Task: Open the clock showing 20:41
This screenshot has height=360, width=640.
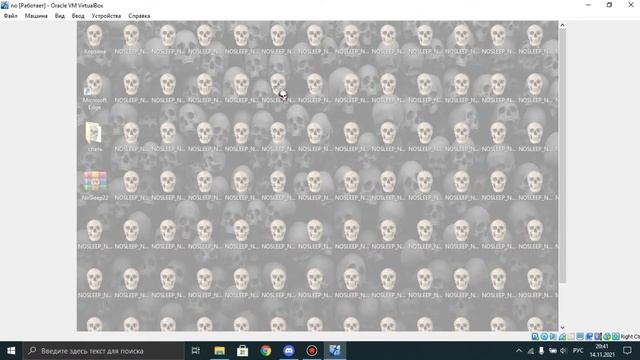Action: [602, 351]
